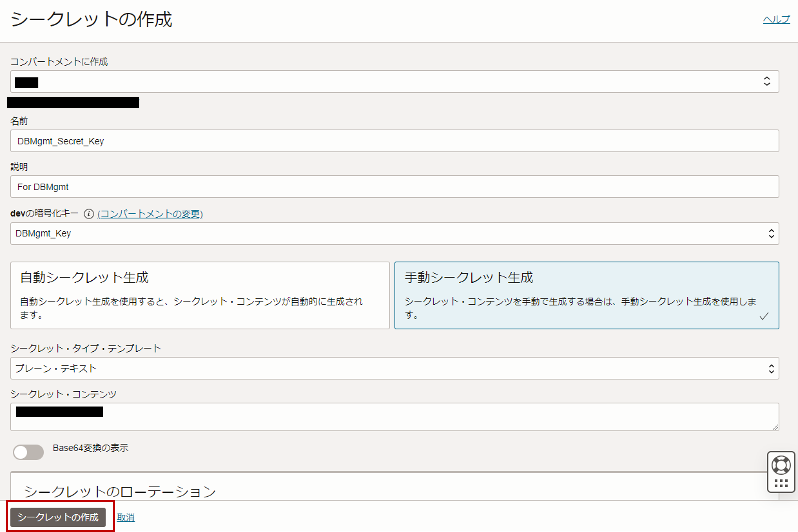798x532 pixels.
Task: Select the 手動シークレット生成 card
Action: (x=587, y=295)
